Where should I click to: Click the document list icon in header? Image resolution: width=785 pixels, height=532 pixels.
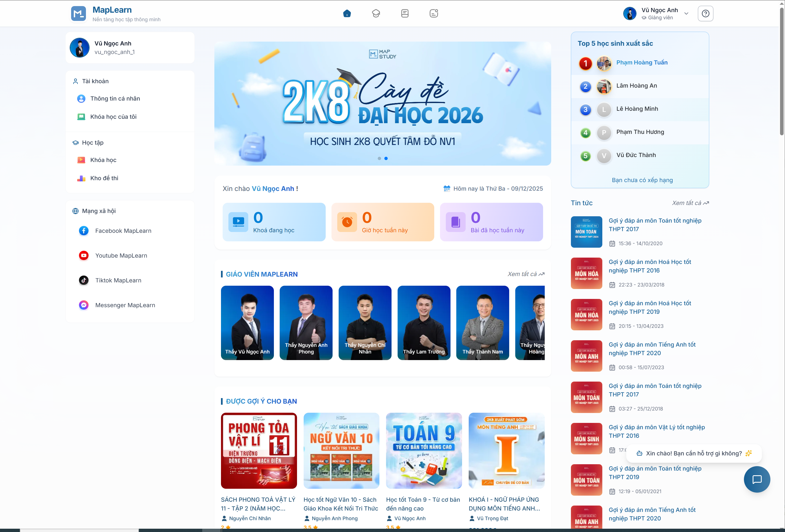[405, 13]
